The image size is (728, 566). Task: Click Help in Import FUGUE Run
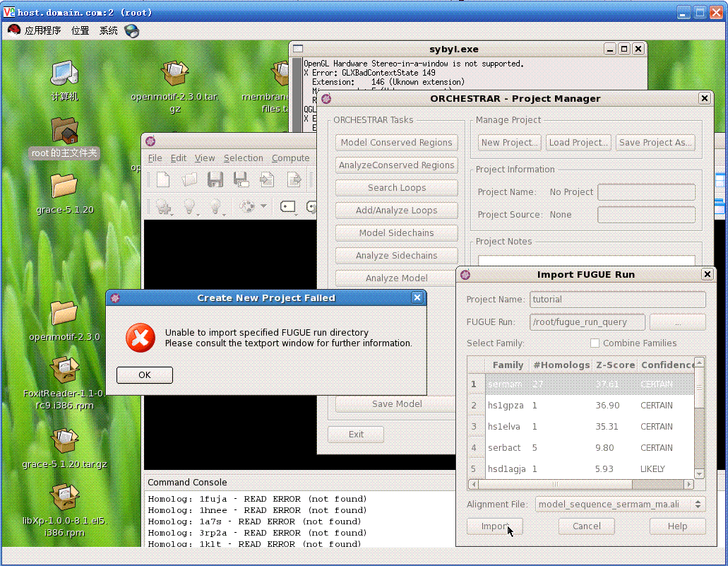point(677,526)
